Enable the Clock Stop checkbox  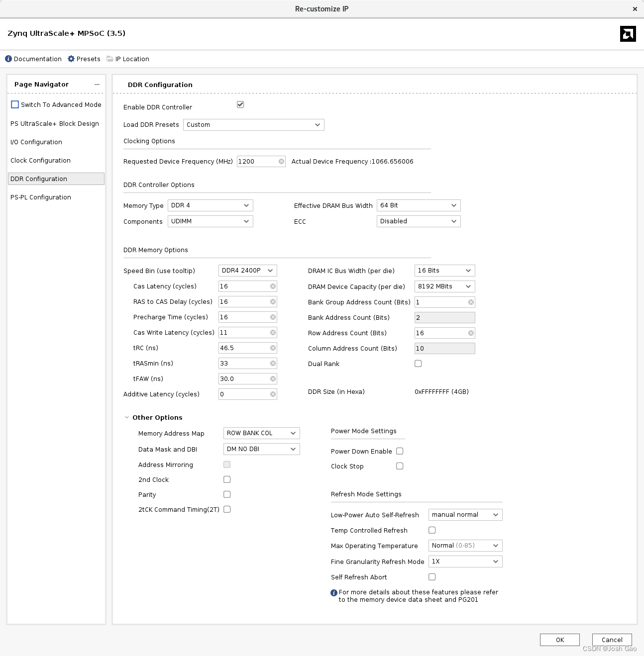point(400,466)
